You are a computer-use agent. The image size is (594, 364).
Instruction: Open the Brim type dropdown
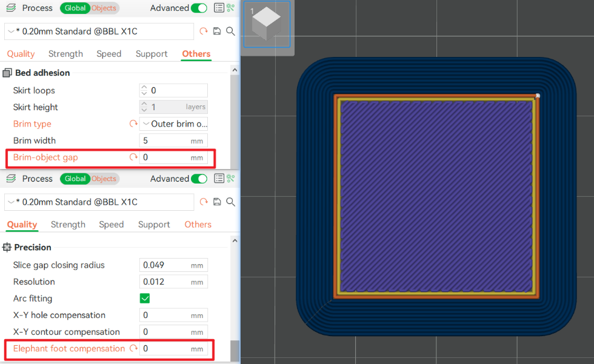pyautogui.click(x=173, y=124)
